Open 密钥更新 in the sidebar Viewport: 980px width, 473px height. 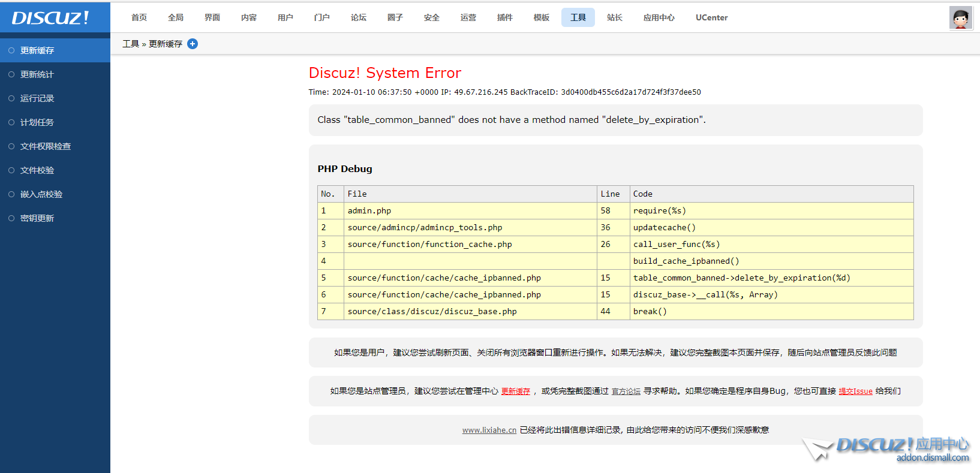(37, 218)
